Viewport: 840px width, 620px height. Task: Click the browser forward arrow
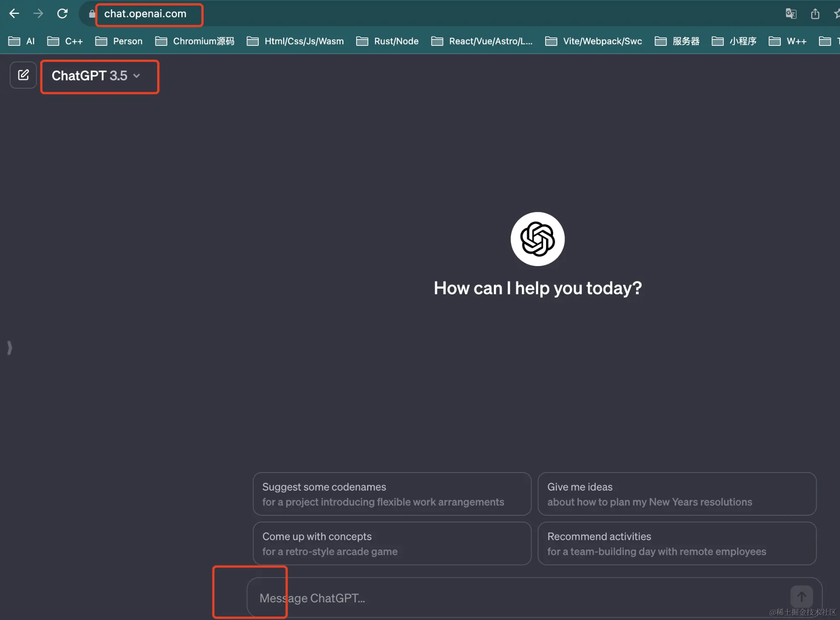(x=38, y=13)
